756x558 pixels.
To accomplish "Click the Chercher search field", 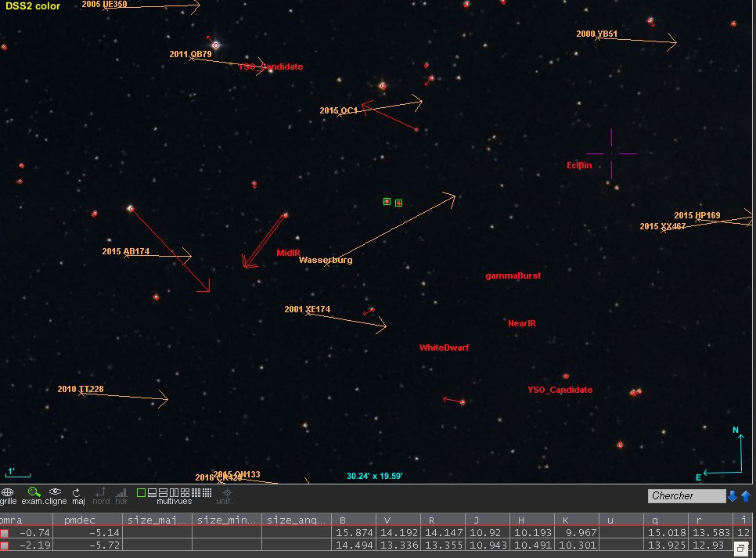I will coord(686,495).
